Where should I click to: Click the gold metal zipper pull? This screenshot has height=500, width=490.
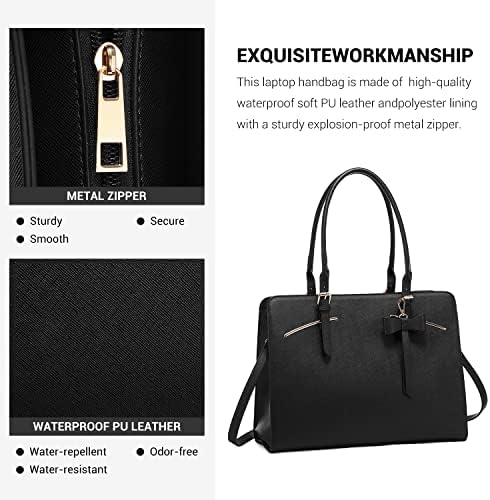tap(111, 108)
